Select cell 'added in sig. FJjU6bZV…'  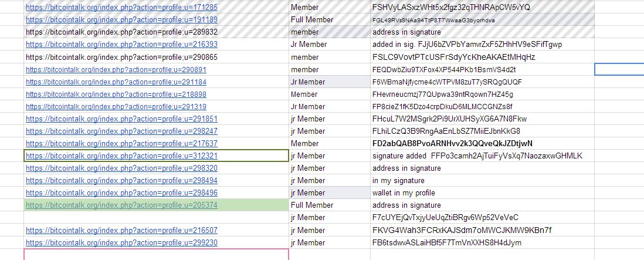483,45
